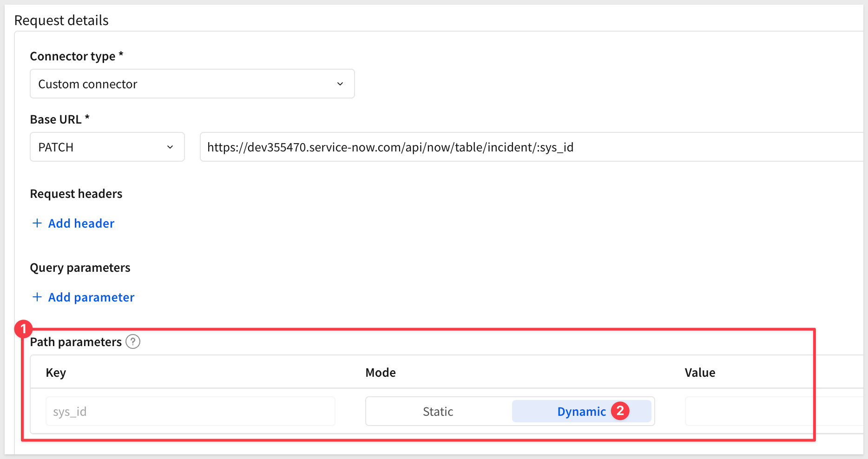Image resolution: width=868 pixels, height=459 pixels.
Task: Open the PATCH method dropdown
Action: click(107, 147)
